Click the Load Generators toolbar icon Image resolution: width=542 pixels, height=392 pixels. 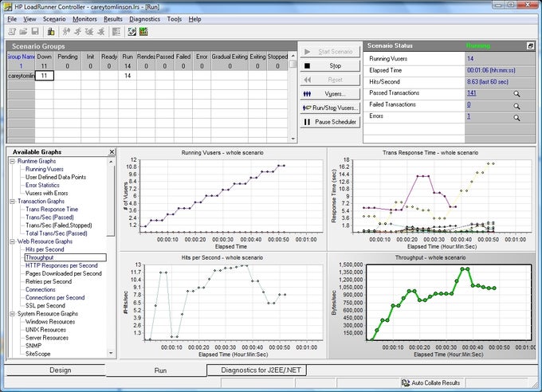(51, 31)
